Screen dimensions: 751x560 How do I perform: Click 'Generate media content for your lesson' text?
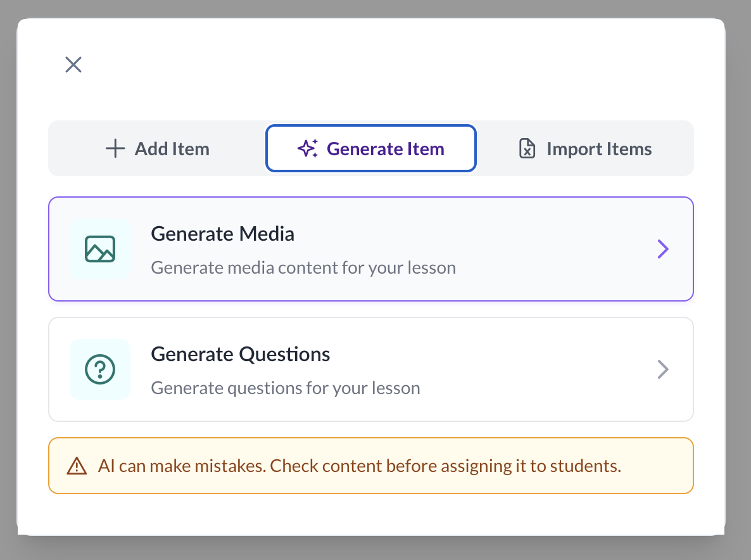tap(303, 268)
